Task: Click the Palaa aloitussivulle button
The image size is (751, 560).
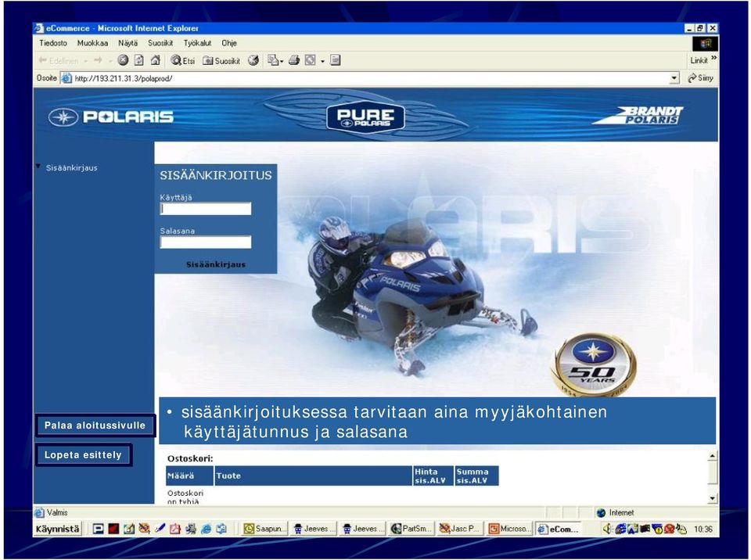Action: 95,425
